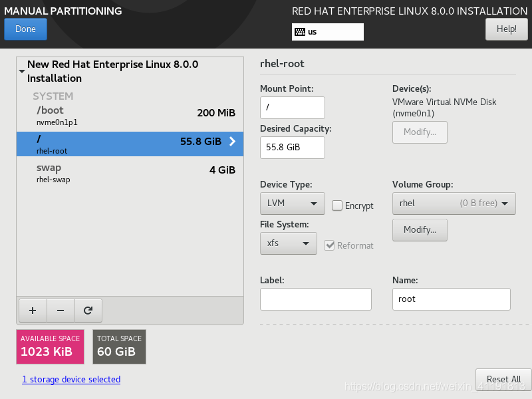The image size is (532, 399).
Task: Click the rhel-root heading on the right
Action: click(x=282, y=64)
